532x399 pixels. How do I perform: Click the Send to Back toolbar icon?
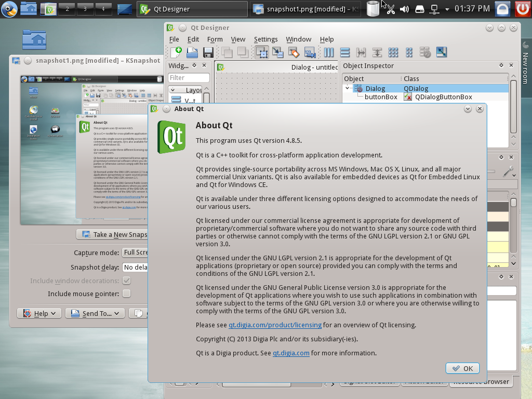(227, 52)
